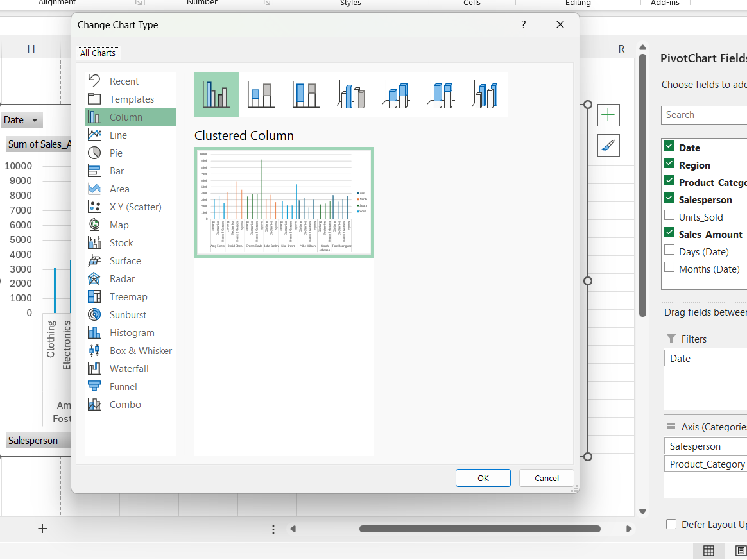Choose the Surface chart category
Screen dimensions: 747x560
(130, 261)
